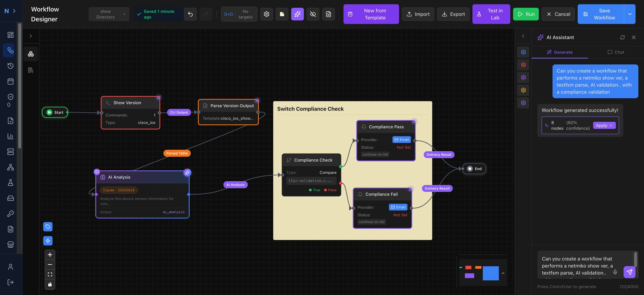Switch to the Chat tab in AI Assistant

pos(616,52)
